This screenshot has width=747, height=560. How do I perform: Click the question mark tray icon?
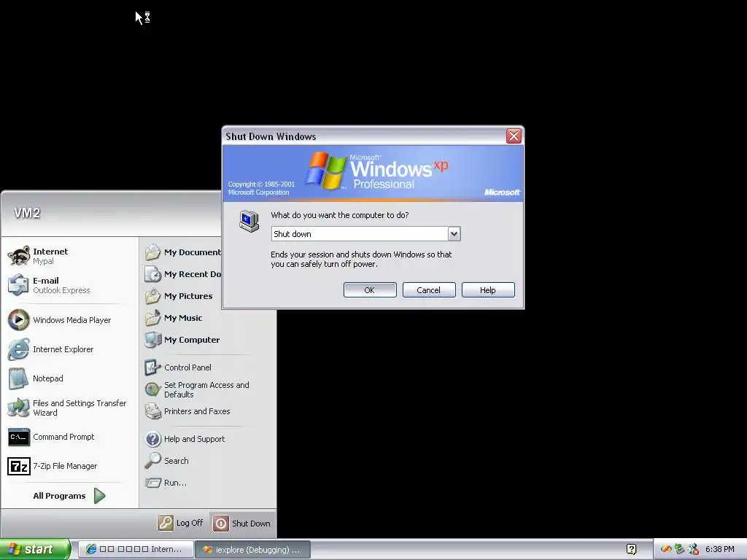(632, 550)
